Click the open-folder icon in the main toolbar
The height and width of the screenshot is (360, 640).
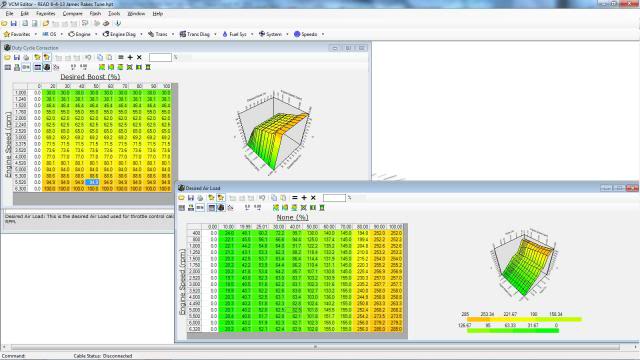tap(4, 24)
